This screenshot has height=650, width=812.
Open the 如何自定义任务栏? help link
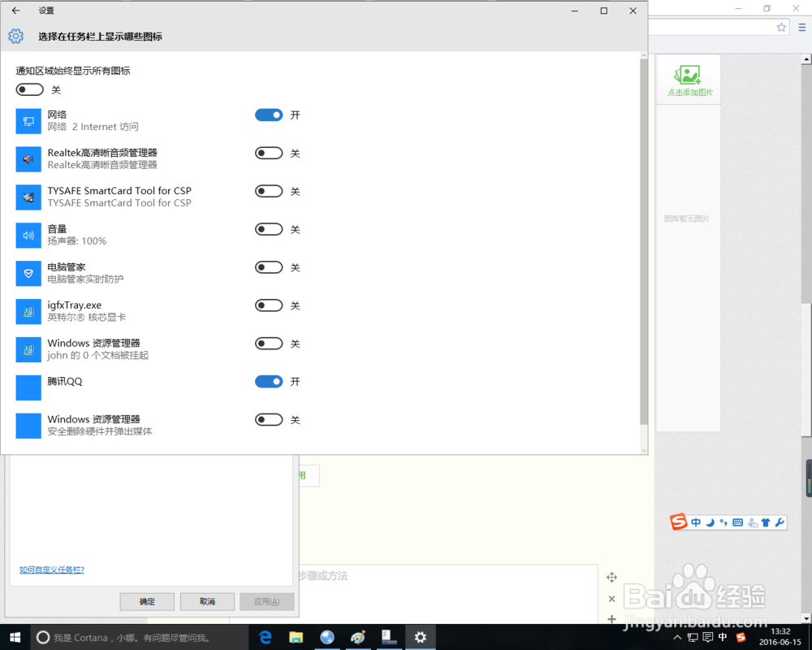tap(52, 570)
